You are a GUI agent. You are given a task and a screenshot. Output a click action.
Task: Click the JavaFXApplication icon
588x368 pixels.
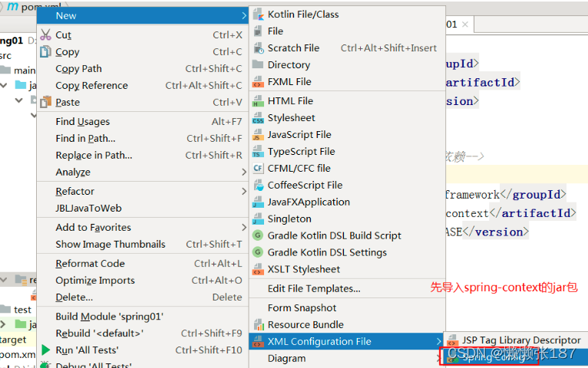click(258, 202)
